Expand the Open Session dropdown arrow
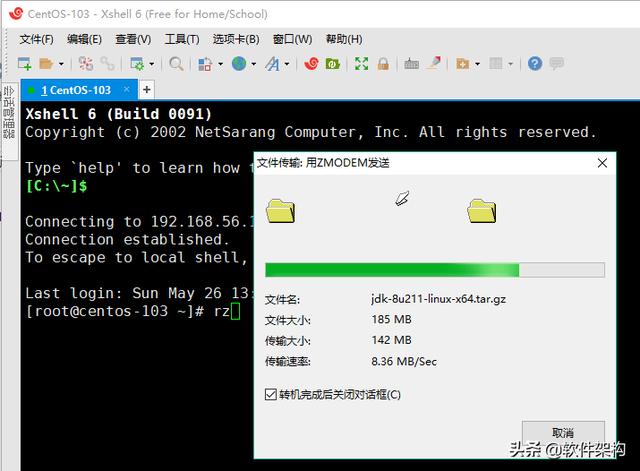640x471 pixels. click(61, 64)
